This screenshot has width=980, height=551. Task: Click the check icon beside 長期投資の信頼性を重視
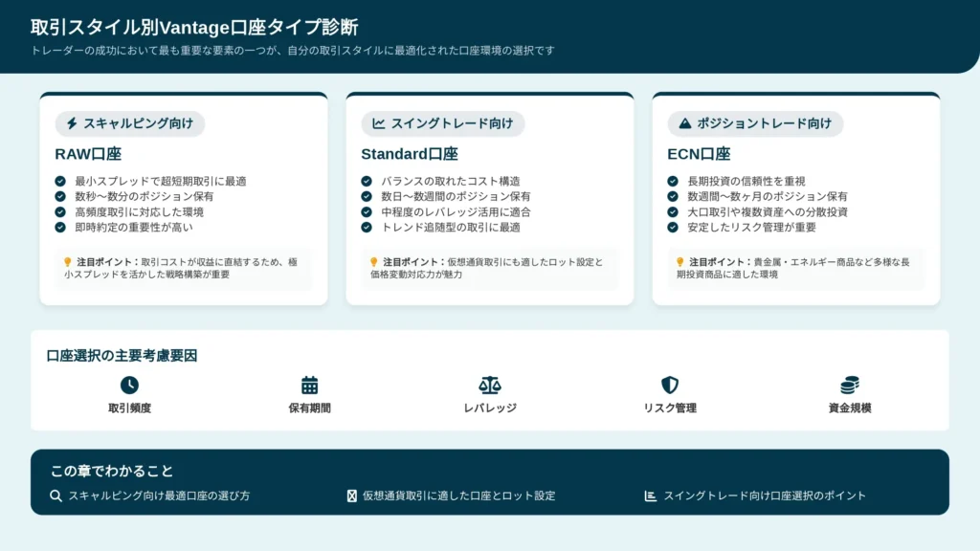point(673,181)
